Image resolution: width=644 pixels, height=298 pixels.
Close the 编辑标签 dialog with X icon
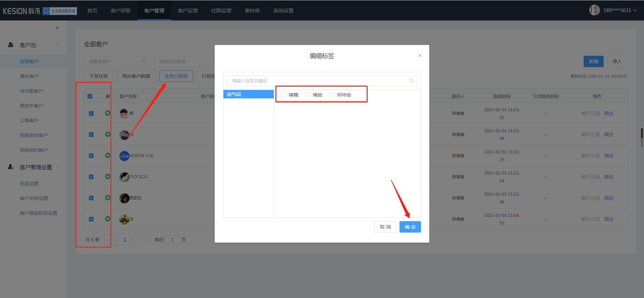tap(420, 56)
